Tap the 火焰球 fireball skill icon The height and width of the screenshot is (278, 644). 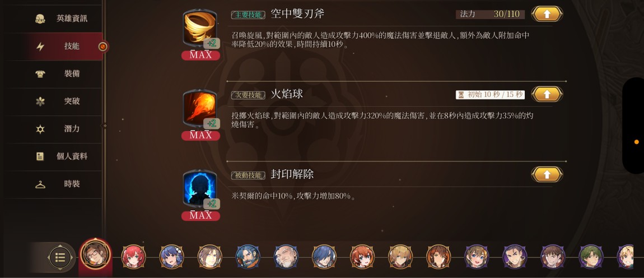pyautogui.click(x=200, y=109)
